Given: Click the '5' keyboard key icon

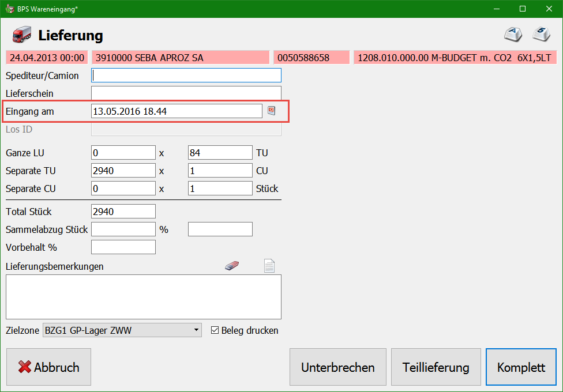Looking at the screenshot, I should (x=541, y=35).
